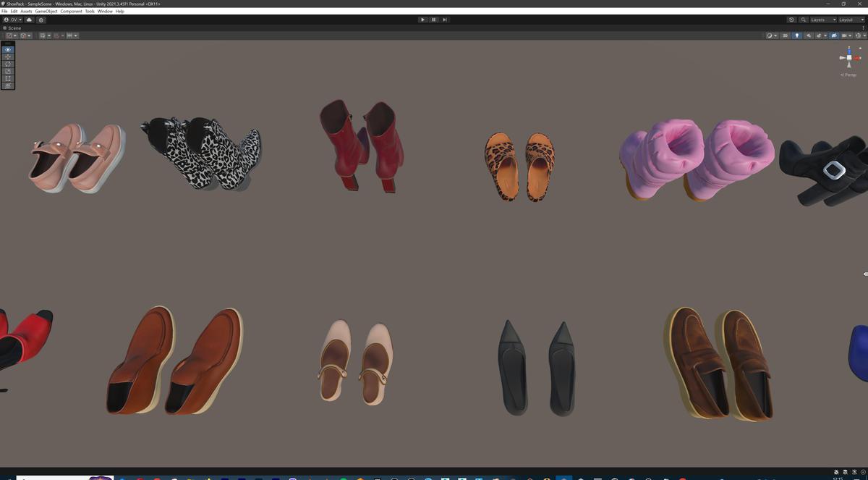Viewport: 868px width, 480px height.
Task: Activate the Rotate tool
Action: pos(7,64)
